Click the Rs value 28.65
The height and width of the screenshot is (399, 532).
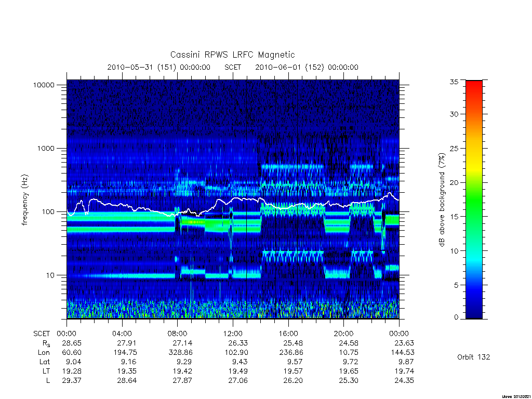pyautogui.click(x=72, y=343)
